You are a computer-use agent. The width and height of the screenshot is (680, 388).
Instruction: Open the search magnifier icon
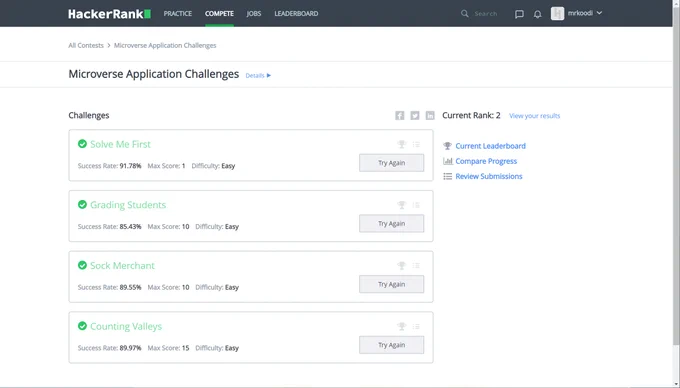point(464,13)
